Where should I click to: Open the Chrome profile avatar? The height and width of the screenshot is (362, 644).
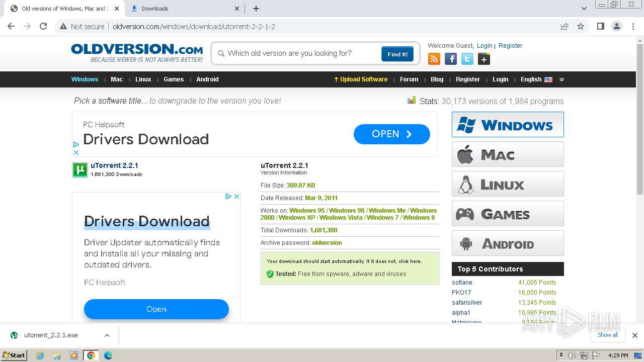(616, 26)
